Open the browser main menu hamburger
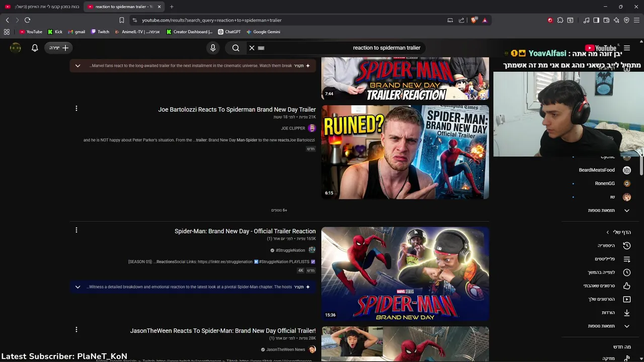Image resolution: width=644 pixels, height=362 pixels. [x=637, y=20]
